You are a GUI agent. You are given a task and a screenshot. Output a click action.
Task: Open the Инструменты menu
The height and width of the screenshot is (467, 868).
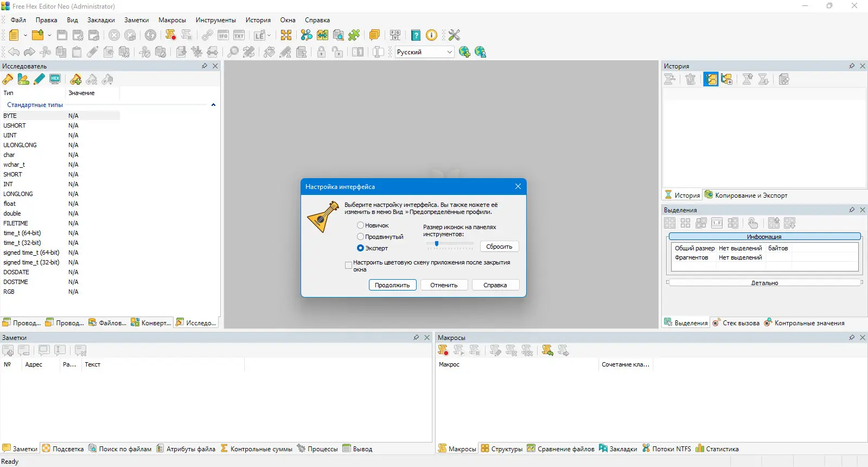215,20
